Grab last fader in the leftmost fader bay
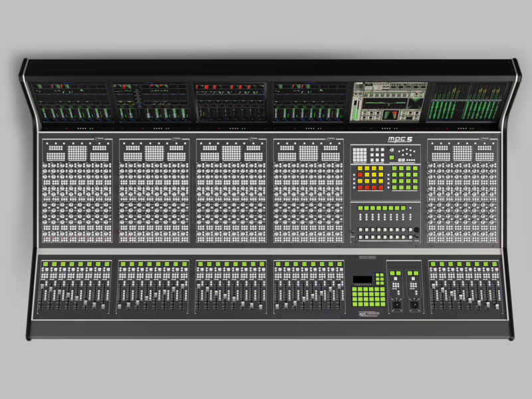This screenshot has width=532, height=399. click(x=103, y=307)
